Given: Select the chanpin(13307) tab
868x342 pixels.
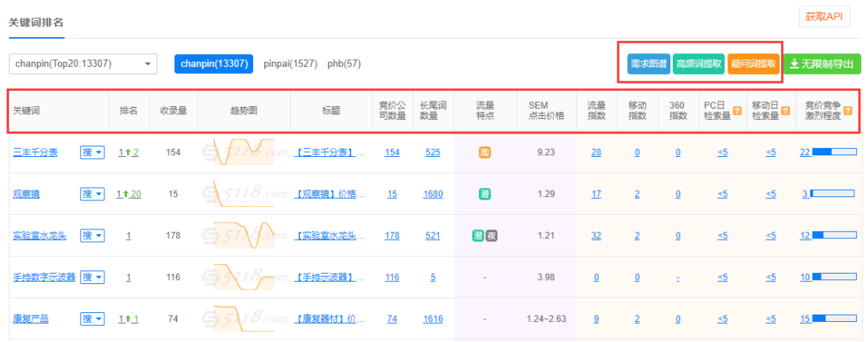Looking at the screenshot, I should coord(214,64).
